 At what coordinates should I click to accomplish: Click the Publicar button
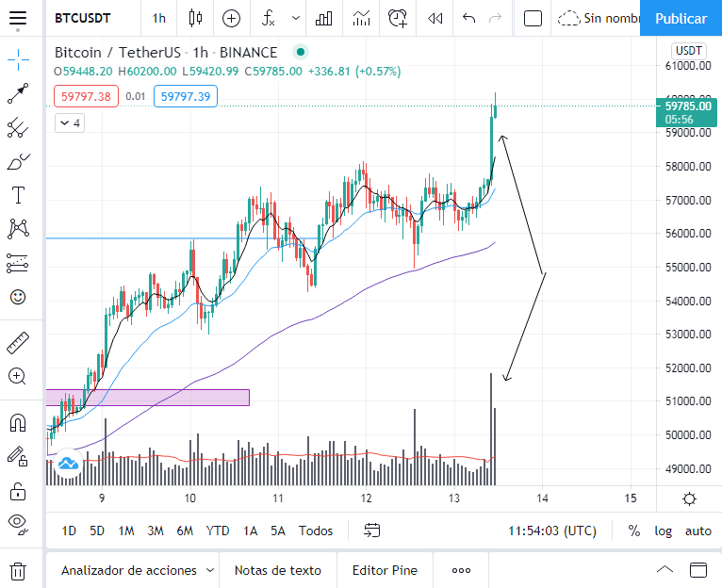[681, 19]
